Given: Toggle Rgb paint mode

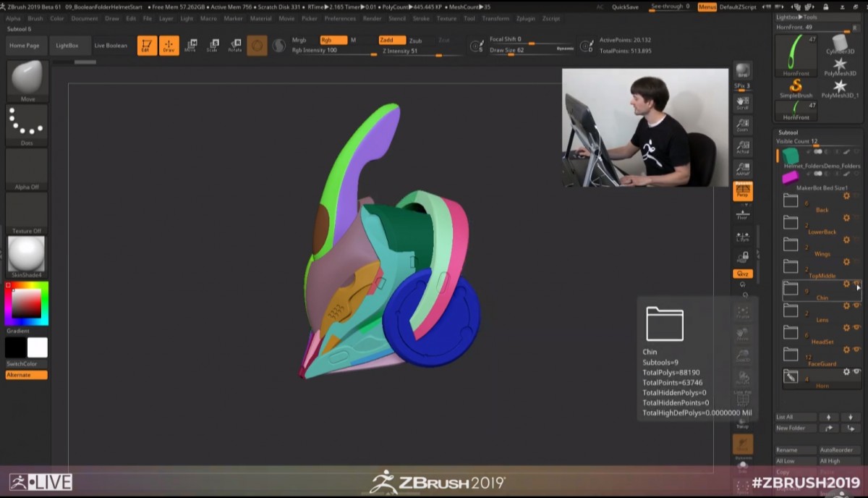Looking at the screenshot, I should click(x=333, y=40).
